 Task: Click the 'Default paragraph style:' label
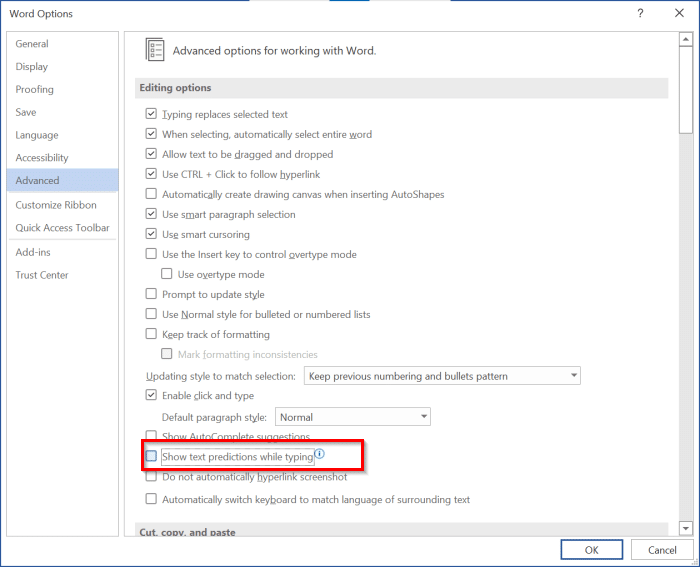[214, 417]
